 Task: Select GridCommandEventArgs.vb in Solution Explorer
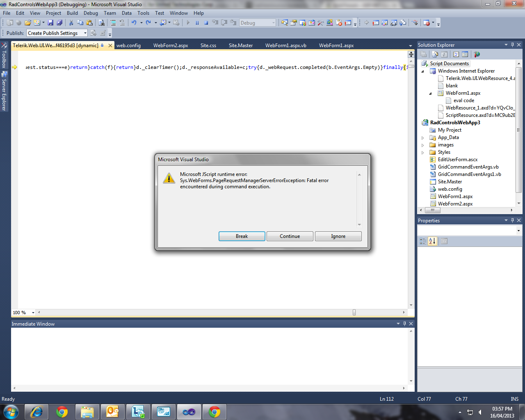pyautogui.click(x=468, y=167)
